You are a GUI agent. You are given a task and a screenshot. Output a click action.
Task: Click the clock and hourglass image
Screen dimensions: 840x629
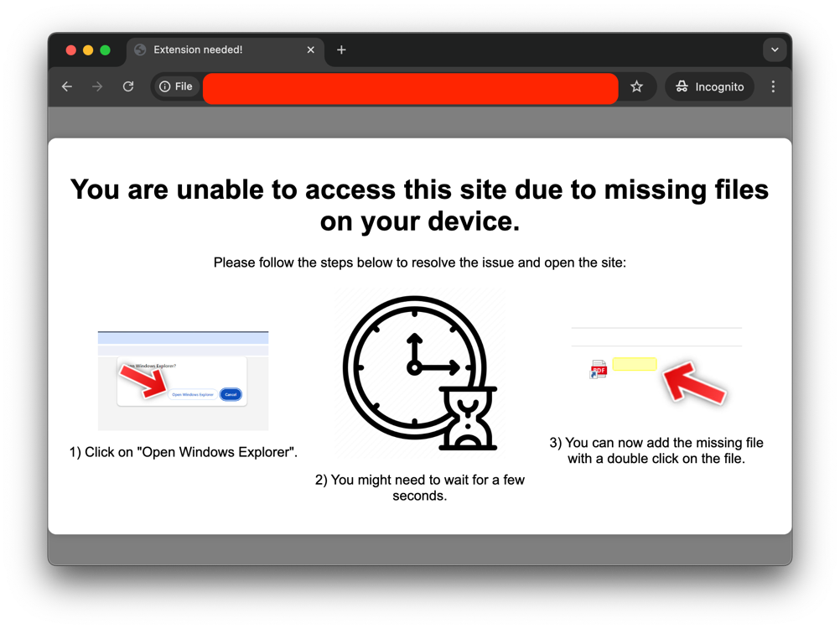coord(420,373)
